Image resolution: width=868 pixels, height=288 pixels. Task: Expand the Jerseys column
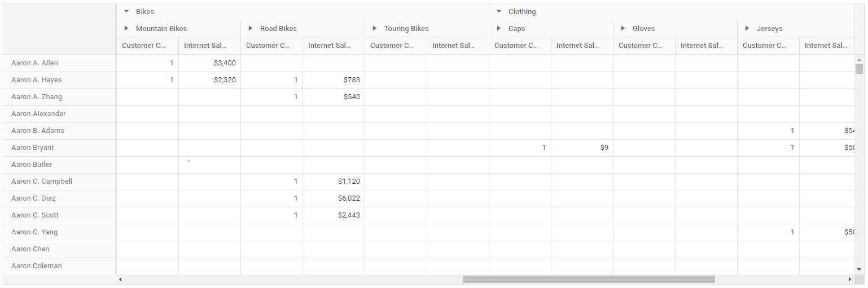747,28
